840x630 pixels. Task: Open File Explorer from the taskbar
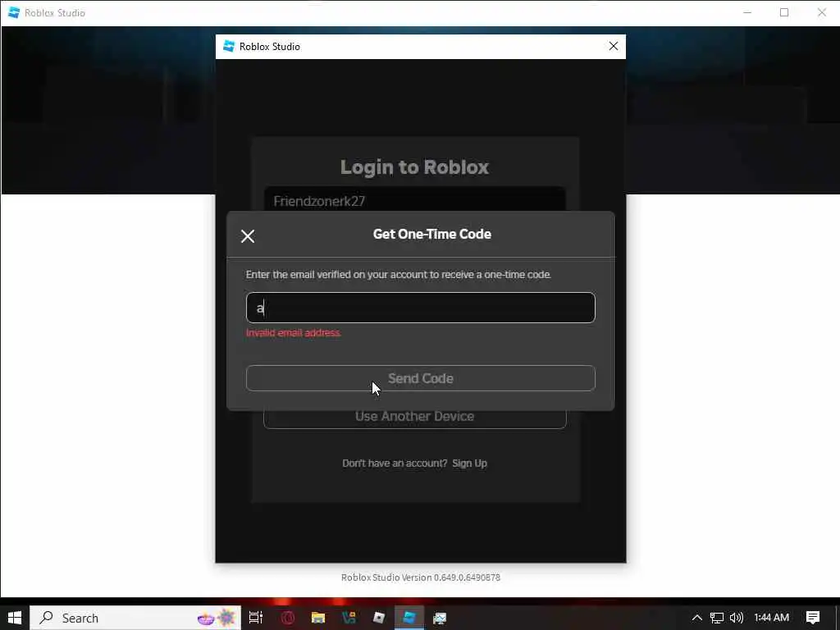(318, 618)
